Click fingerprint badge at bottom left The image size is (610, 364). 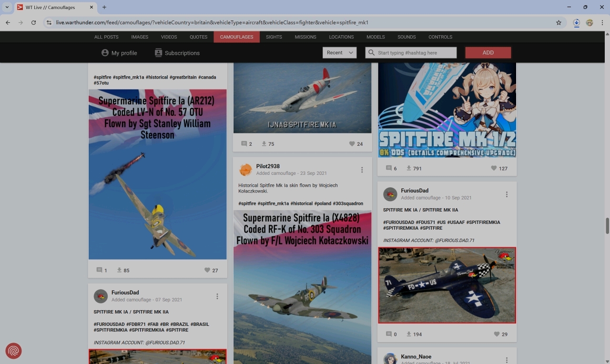[x=13, y=351]
